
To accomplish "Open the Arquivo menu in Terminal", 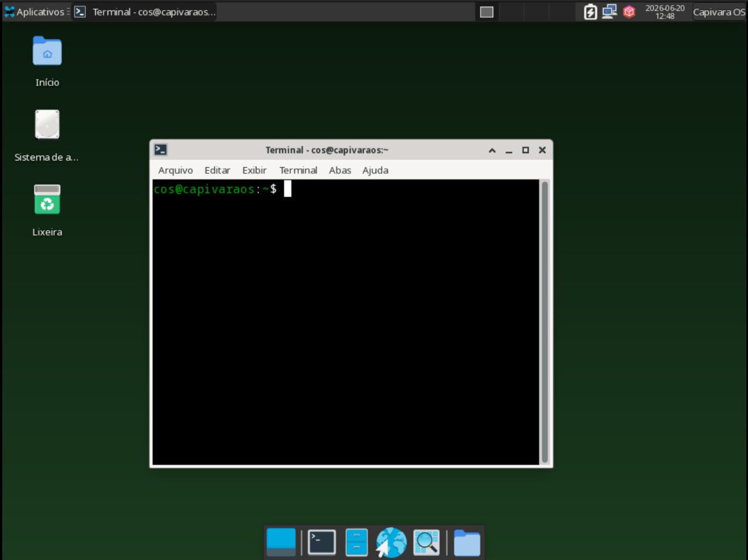I will click(175, 171).
